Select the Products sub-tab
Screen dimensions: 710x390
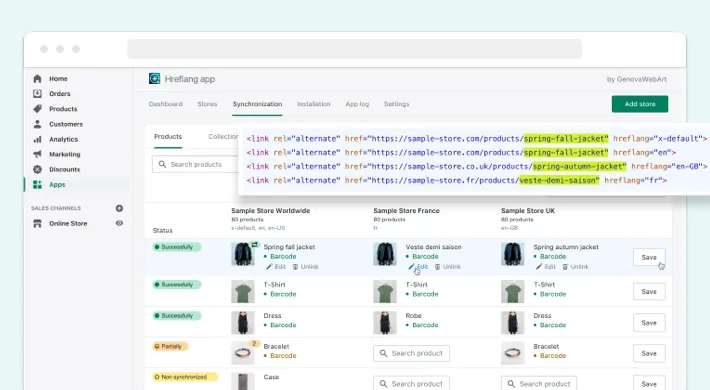point(168,137)
